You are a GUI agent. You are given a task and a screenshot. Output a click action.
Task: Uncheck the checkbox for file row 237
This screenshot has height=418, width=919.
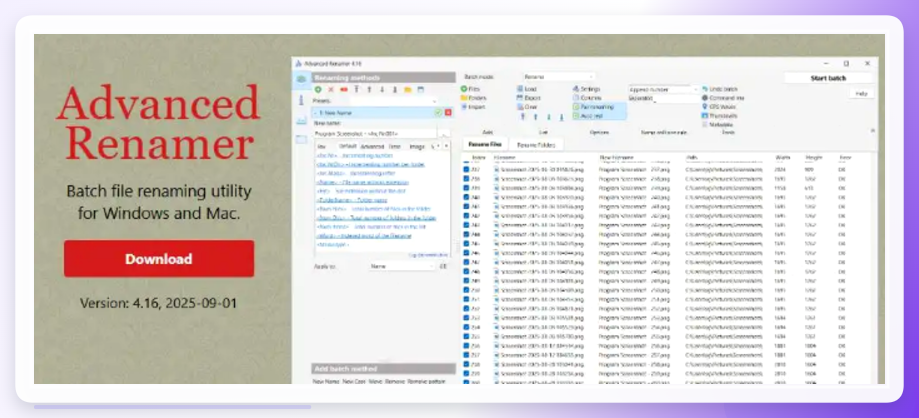point(466,169)
